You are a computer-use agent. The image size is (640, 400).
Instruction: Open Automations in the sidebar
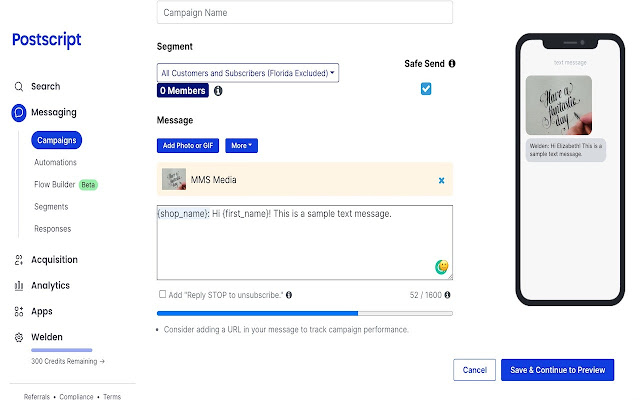55,162
